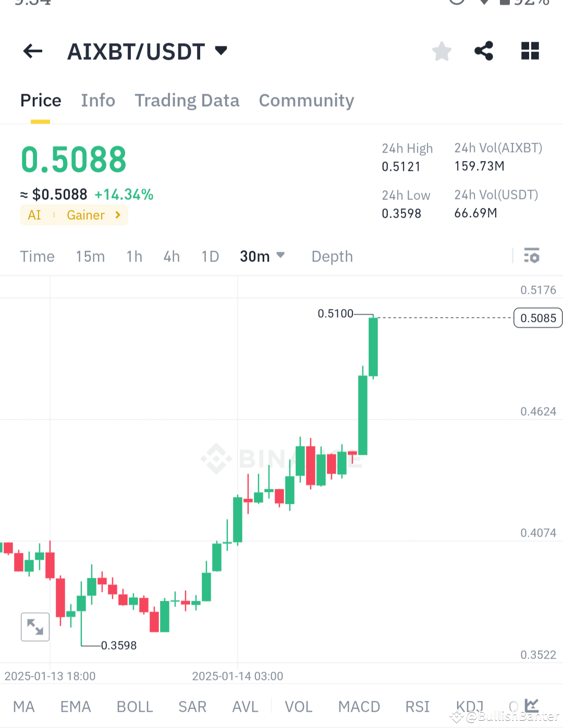The height and width of the screenshot is (728, 563).
Task: Navigate back using the back arrow
Action: [x=32, y=51]
